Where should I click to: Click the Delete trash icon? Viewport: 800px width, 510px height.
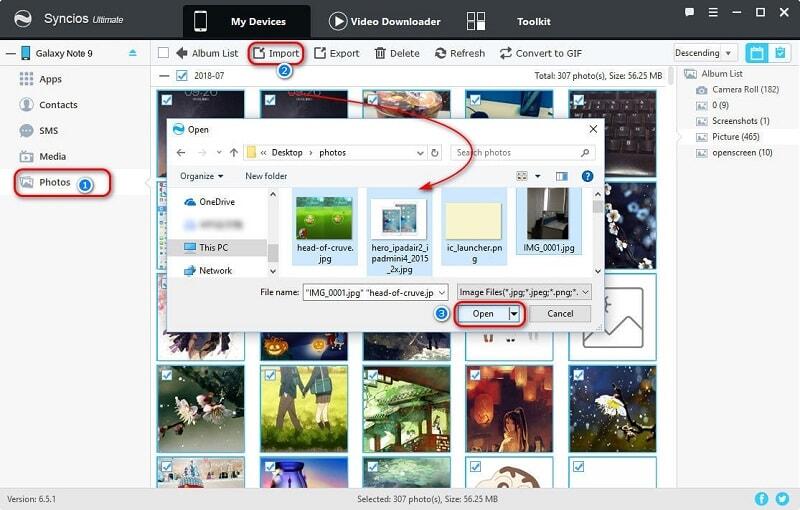[x=380, y=53]
